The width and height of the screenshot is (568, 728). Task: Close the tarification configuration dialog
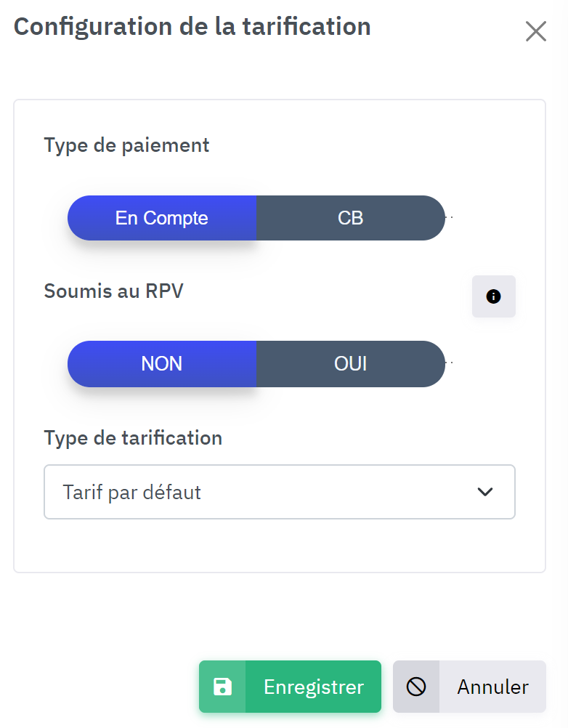(535, 31)
